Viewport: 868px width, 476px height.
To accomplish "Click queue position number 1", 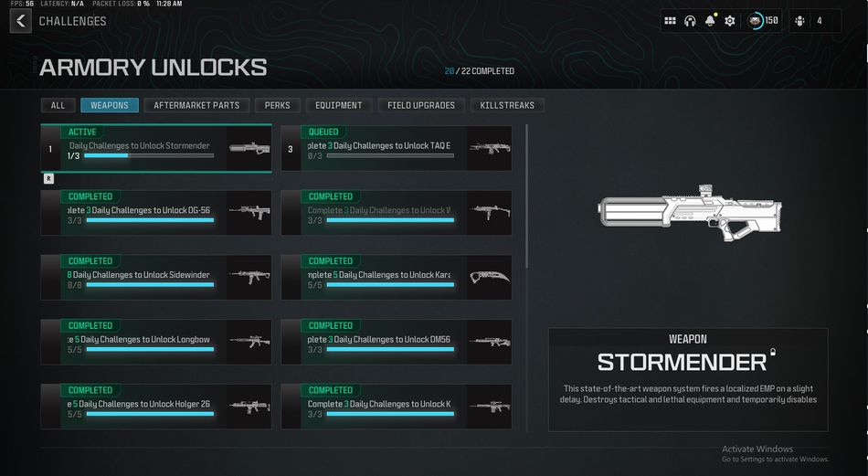I will point(50,149).
